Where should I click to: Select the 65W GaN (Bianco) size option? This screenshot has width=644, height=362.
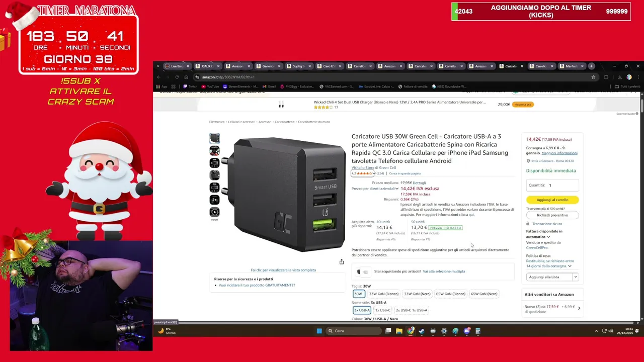[x=450, y=294]
